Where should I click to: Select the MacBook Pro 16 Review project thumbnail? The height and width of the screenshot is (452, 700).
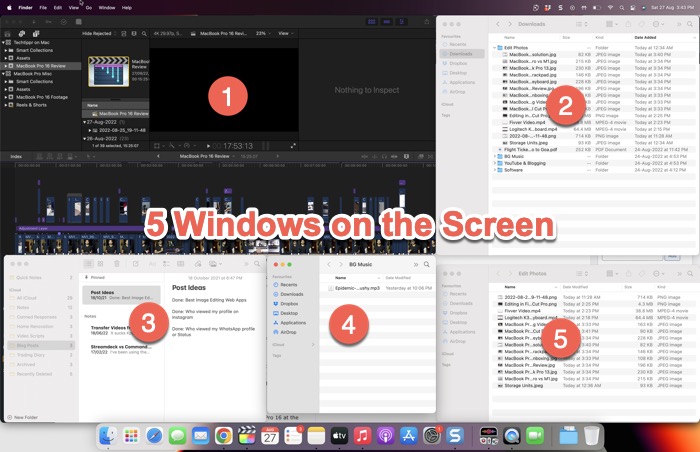108,71
